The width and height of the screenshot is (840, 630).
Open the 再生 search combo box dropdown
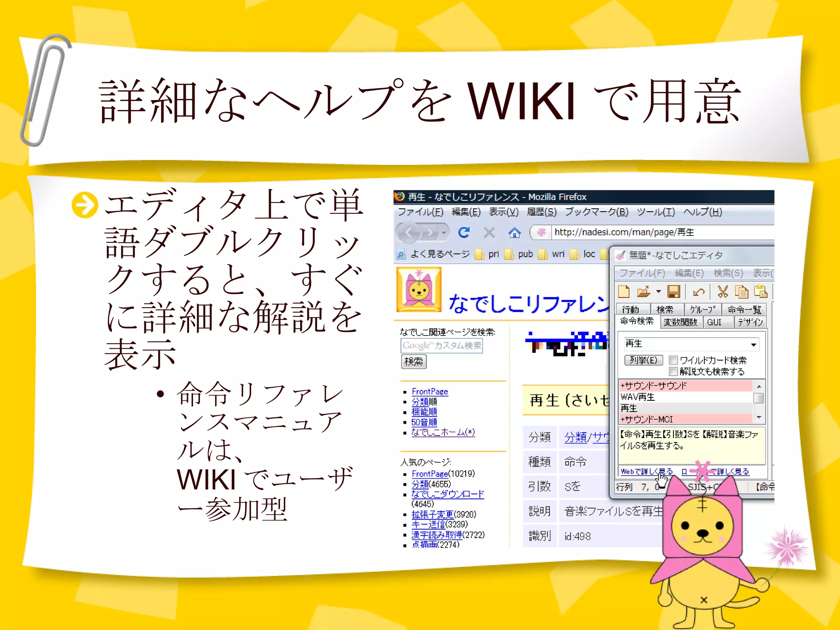click(x=753, y=345)
